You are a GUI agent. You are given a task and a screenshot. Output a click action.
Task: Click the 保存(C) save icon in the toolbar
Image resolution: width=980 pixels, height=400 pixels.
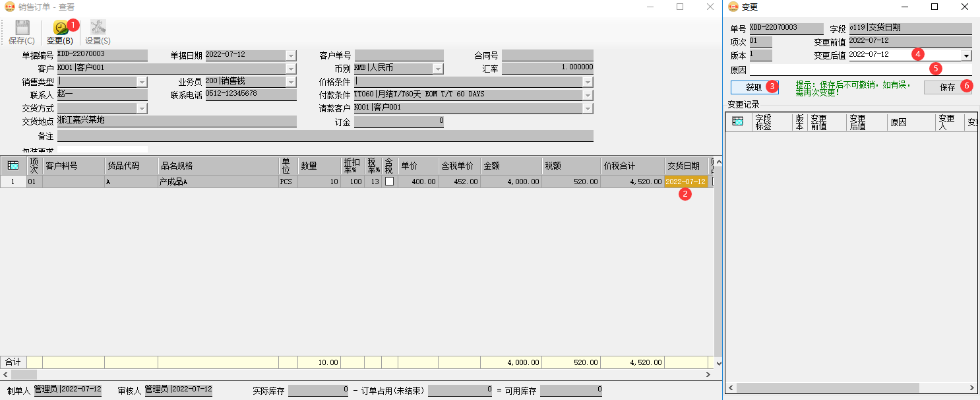(20, 27)
